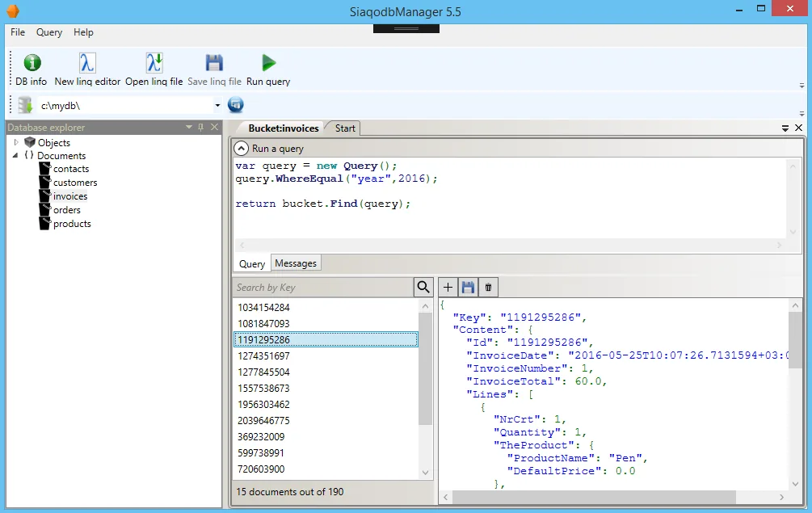This screenshot has height=513, width=812.
Task: Click the orders bucket icon
Action: 45,210
